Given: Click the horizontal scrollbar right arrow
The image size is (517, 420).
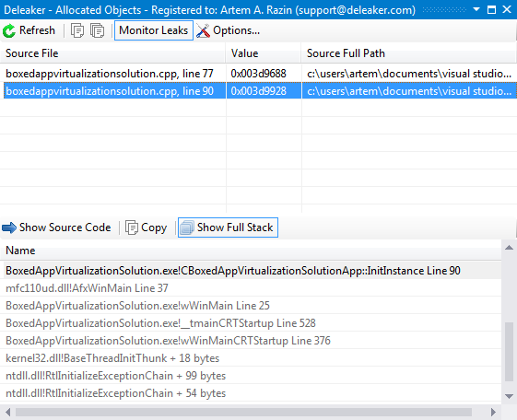Looking at the screenshot, I should point(494,412).
